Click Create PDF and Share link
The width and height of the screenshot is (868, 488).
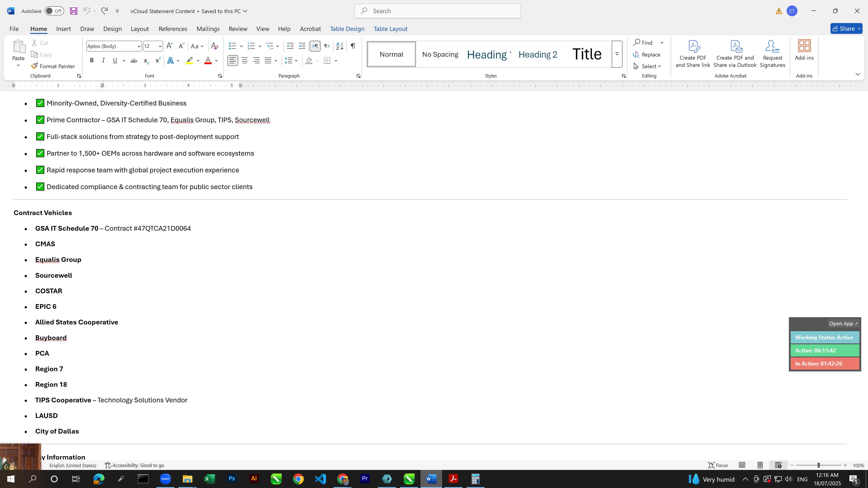click(693, 54)
